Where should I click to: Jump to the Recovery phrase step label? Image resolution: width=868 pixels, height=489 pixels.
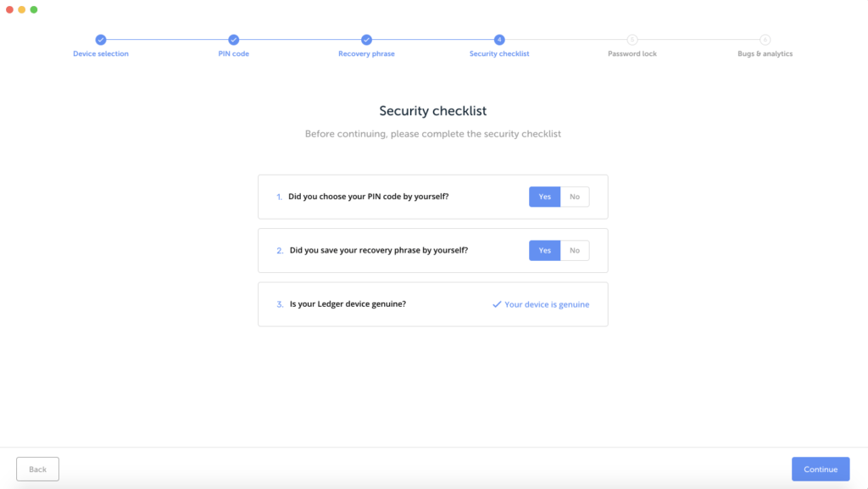[366, 53]
